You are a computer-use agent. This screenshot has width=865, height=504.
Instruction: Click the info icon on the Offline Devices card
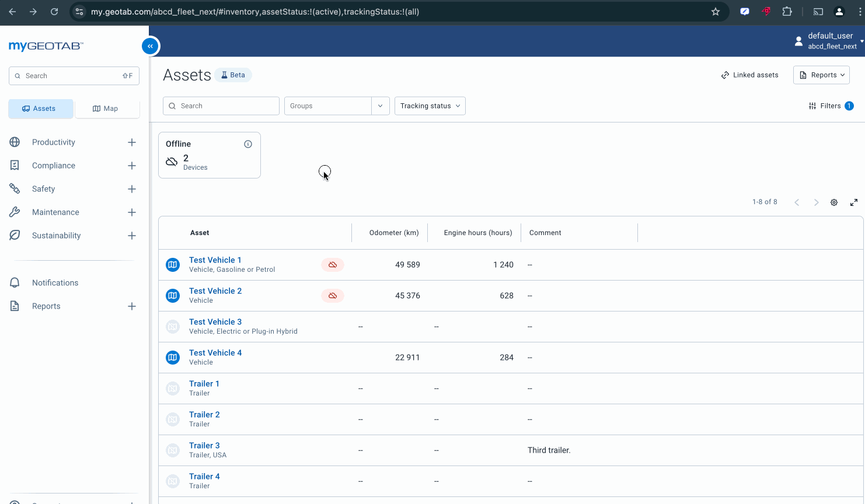click(x=247, y=143)
